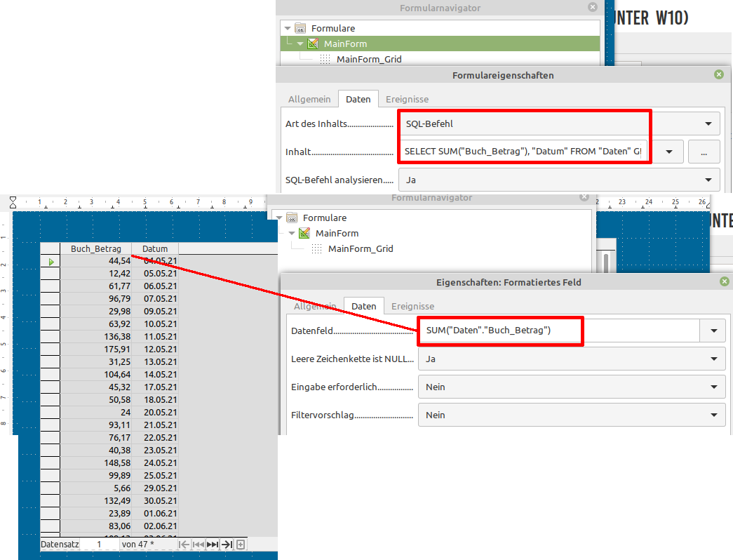Select MainForm_Grid in the lower Formularnavigator
The height and width of the screenshot is (560, 733).
(363, 248)
